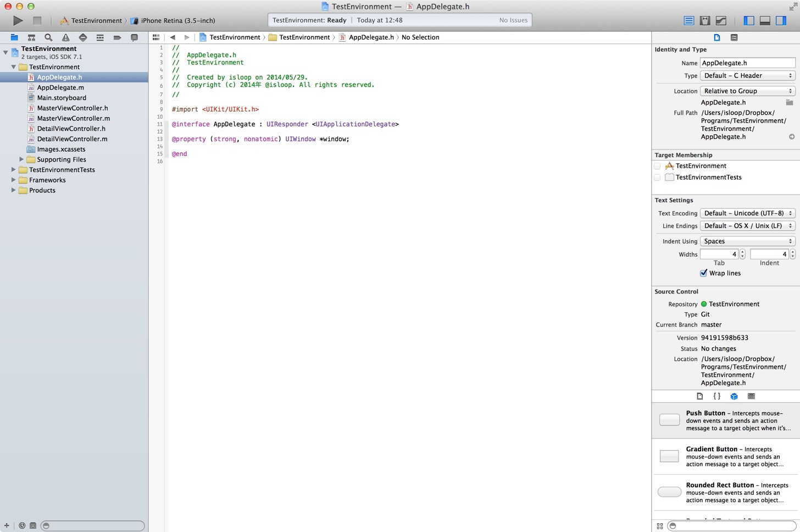Switch the library to icon grid view
The width and height of the screenshot is (800, 532).
click(660, 526)
